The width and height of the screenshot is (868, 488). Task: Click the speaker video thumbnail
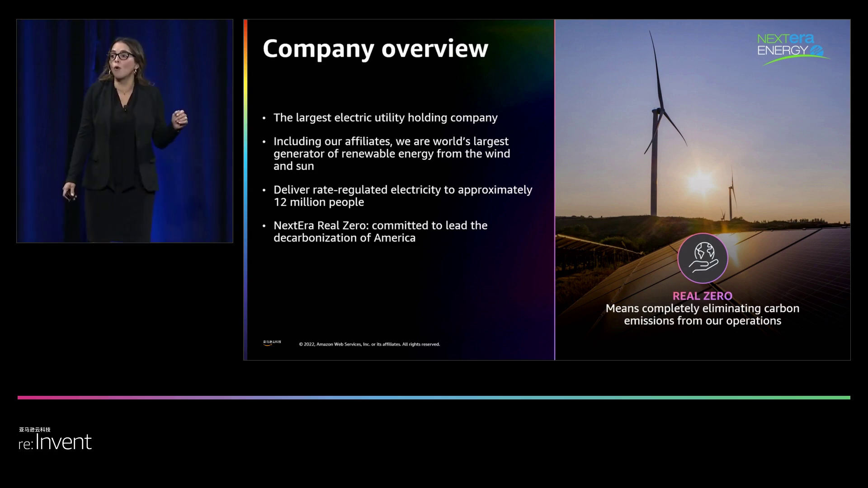tap(125, 131)
